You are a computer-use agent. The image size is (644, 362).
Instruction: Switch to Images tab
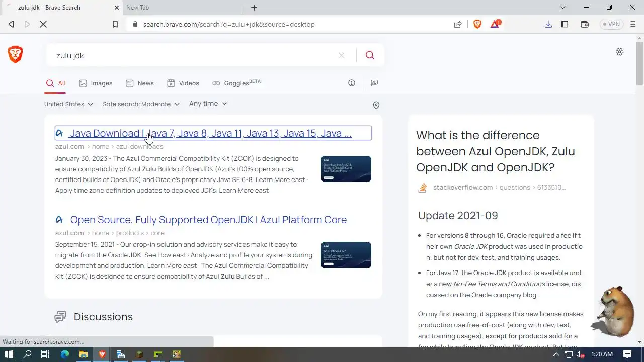96,83
